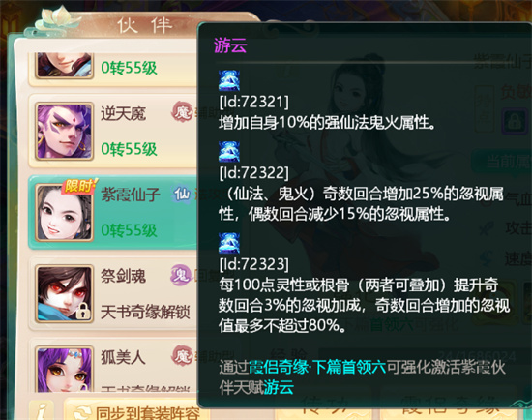Viewport: 532px width, 420px height.
Task: Click the locked 祭剑魂 portrait
Action: pyautogui.click(x=64, y=293)
